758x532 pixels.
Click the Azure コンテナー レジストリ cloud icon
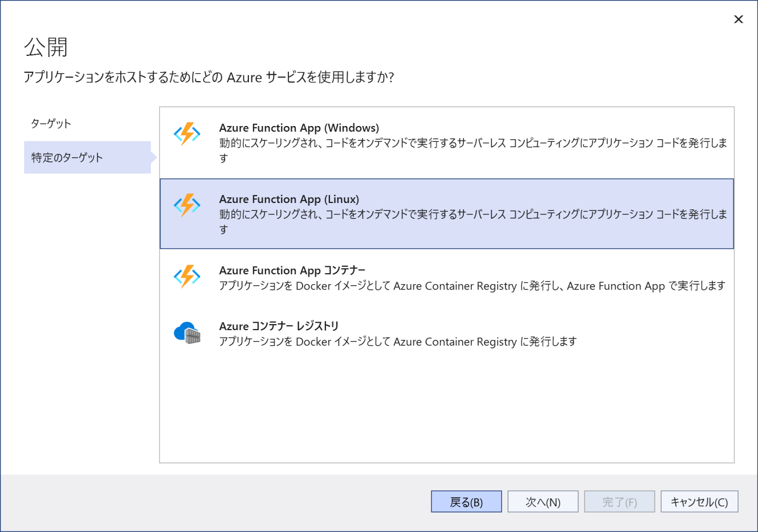tap(187, 333)
